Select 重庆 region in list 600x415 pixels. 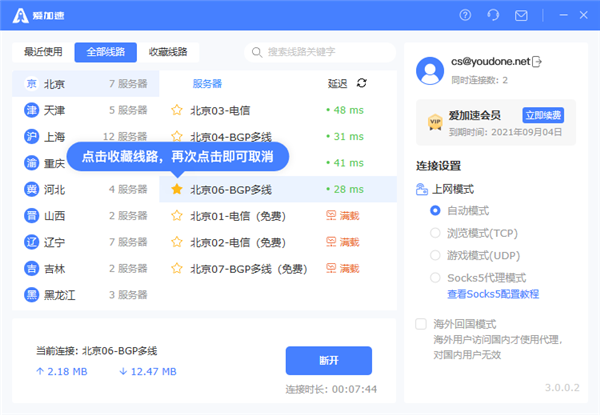86,163
